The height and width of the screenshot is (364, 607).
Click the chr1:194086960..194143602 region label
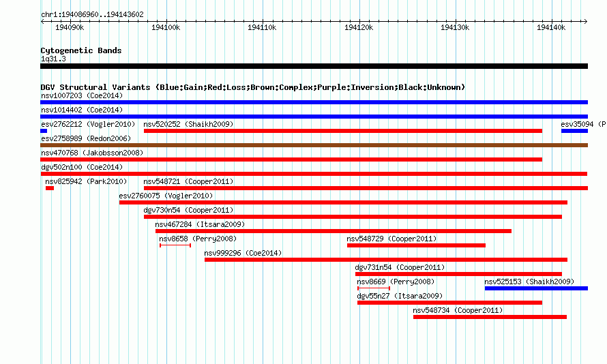coord(92,14)
